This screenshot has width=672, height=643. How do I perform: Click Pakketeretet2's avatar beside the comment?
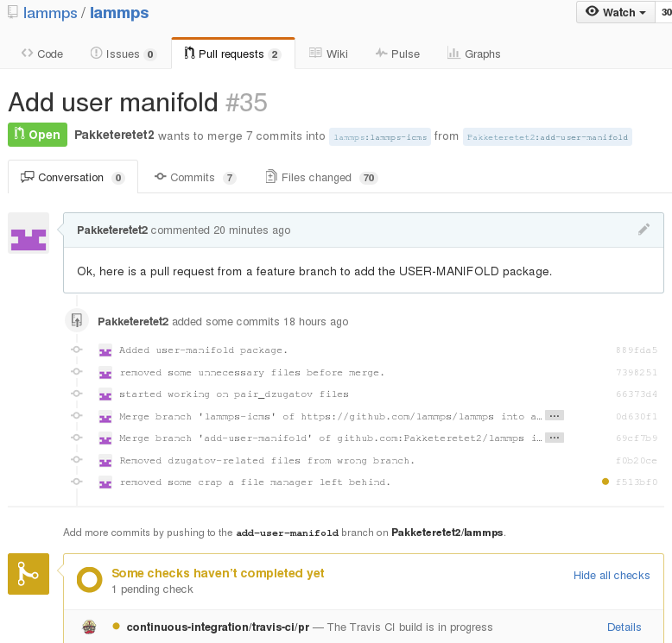pos(29,233)
